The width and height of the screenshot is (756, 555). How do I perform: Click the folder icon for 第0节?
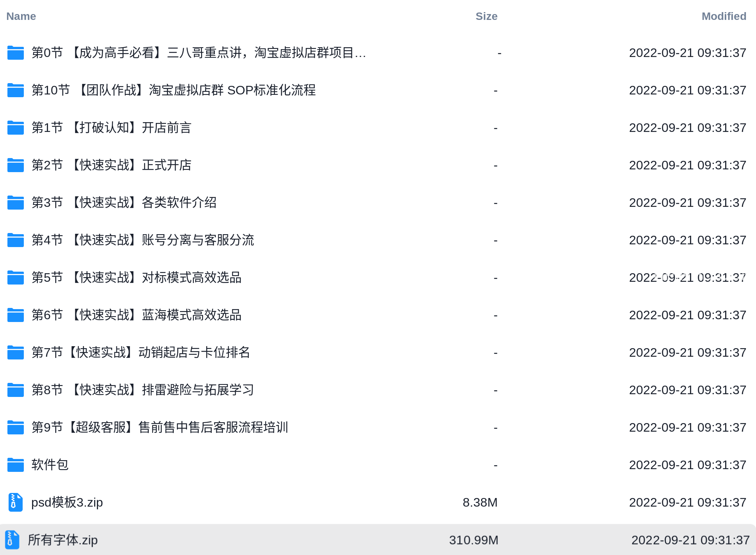click(16, 53)
